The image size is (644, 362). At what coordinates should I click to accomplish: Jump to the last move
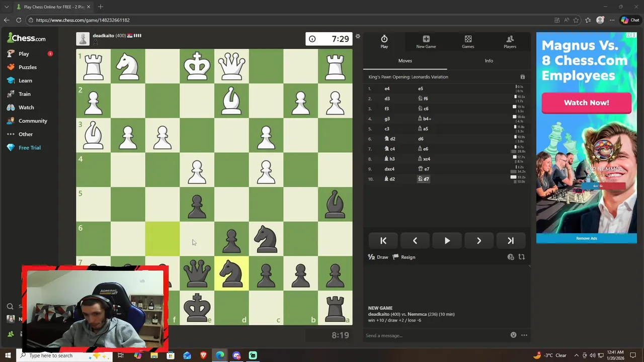click(511, 241)
